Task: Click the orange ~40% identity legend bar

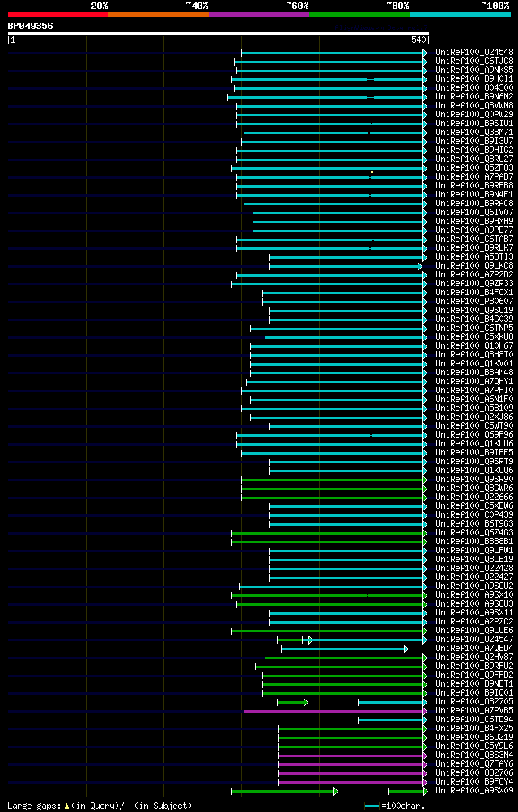Action: point(159,15)
